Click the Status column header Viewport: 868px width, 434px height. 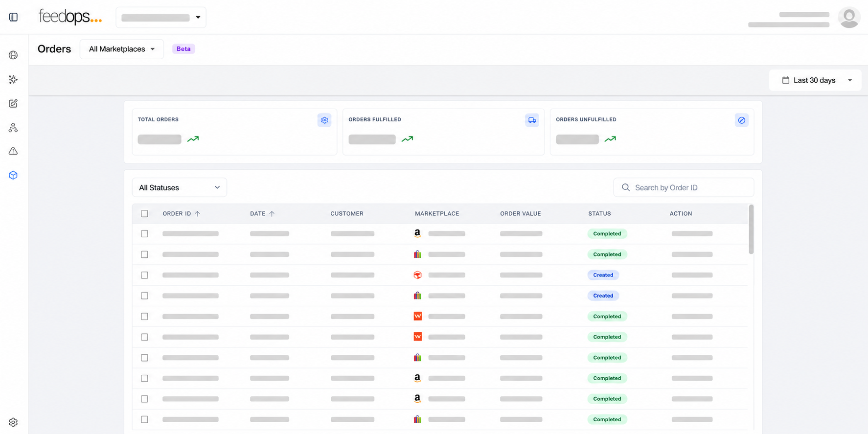tap(599, 214)
